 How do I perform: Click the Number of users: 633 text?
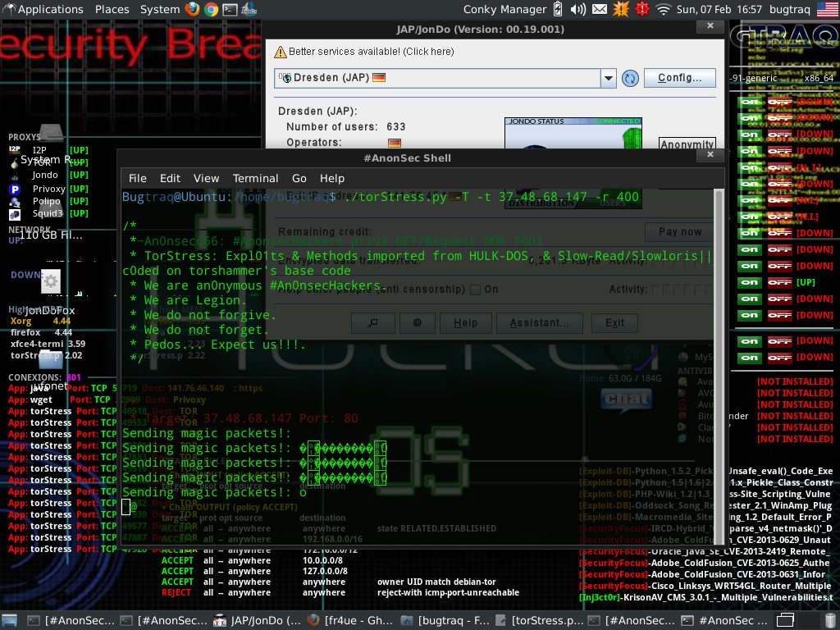(345, 127)
